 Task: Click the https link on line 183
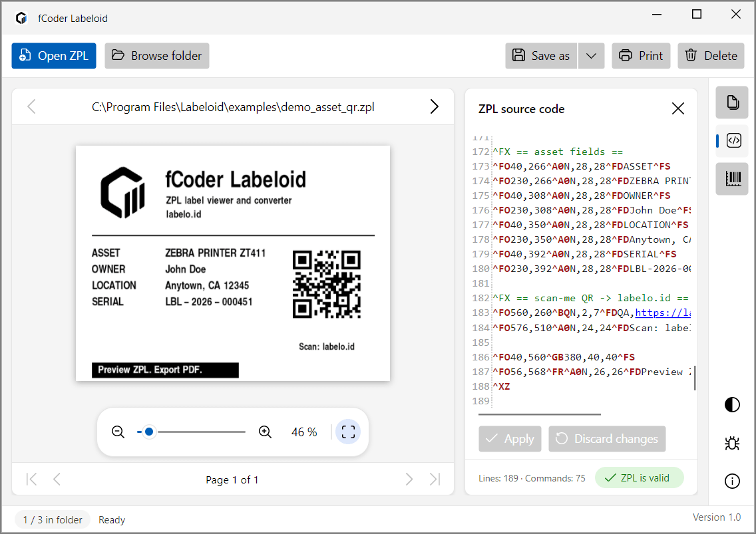tap(662, 313)
